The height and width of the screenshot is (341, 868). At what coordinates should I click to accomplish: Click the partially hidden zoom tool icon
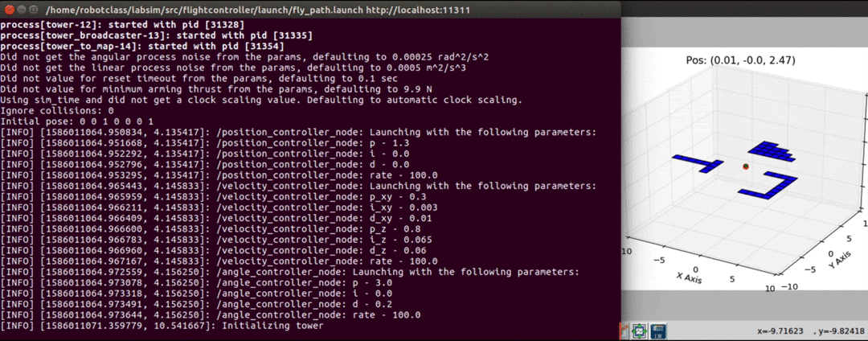click(624, 330)
